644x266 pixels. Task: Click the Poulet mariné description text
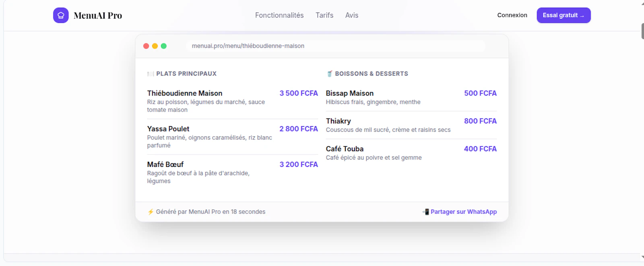tap(210, 141)
